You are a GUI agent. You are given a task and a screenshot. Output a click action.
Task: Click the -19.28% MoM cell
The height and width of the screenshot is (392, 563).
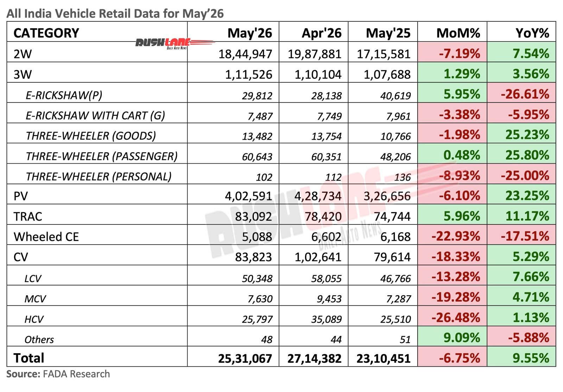click(453, 296)
